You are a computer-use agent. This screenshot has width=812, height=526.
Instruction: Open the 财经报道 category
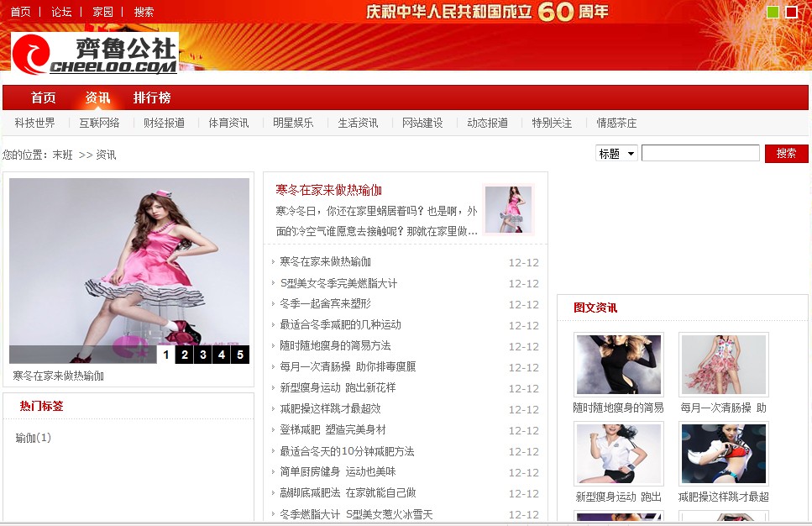click(x=164, y=123)
